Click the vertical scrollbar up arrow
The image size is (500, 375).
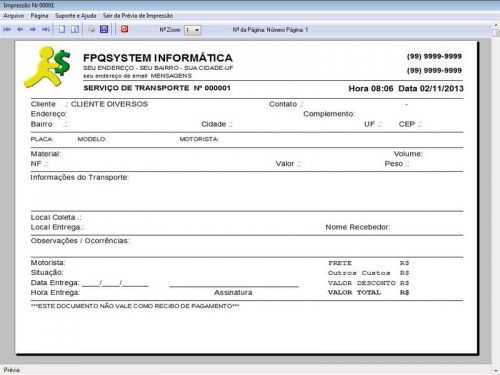[x=496, y=25]
